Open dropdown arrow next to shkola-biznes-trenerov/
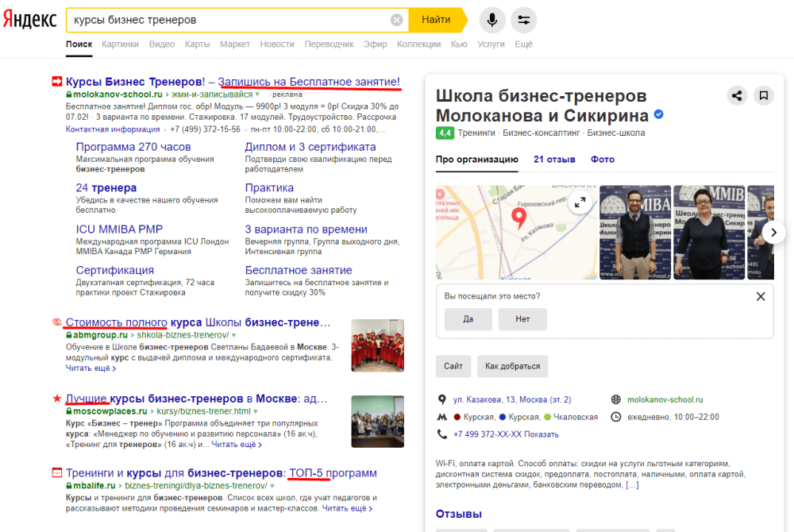Image resolution: width=794 pixels, height=532 pixels. click(x=234, y=336)
